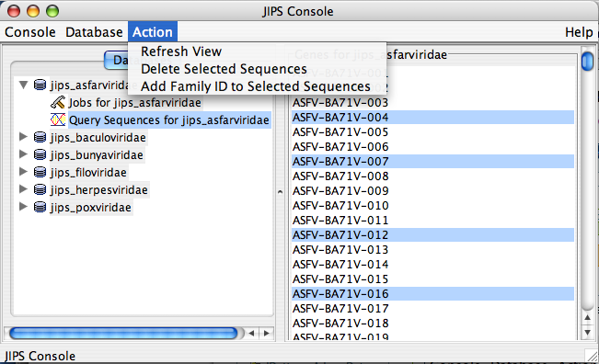The image size is (599, 364).
Task: Select gene ASFV-BA71V-005
Action: point(432,132)
